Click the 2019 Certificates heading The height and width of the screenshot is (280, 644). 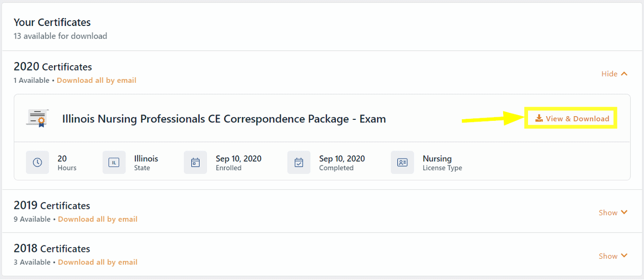coord(52,206)
